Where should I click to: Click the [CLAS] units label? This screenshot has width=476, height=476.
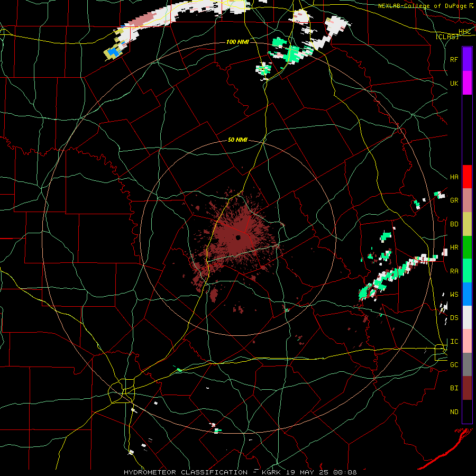(x=447, y=37)
